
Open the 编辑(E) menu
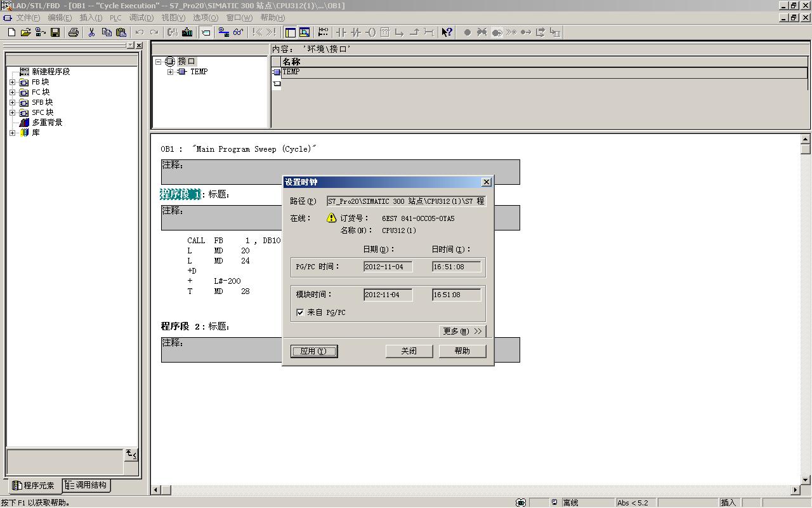(x=60, y=18)
